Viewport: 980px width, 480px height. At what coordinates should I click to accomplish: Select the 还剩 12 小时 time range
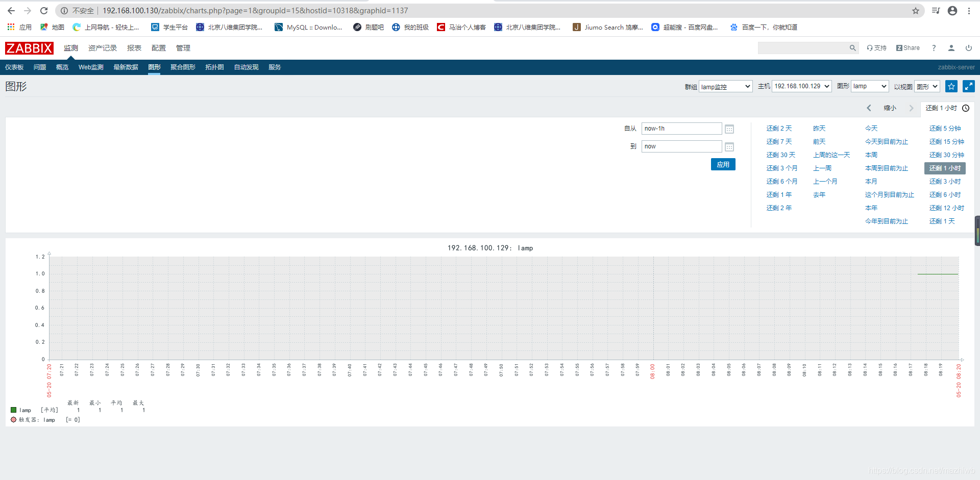coord(946,208)
